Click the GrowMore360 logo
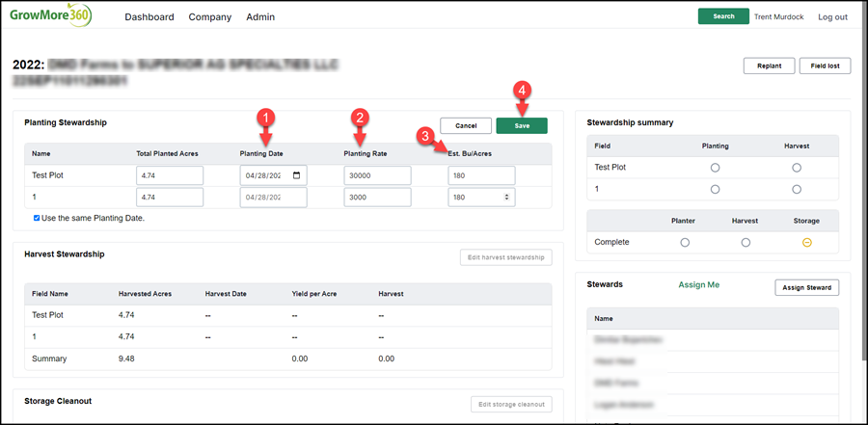The width and height of the screenshot is (868, 425). click(50, 16)
